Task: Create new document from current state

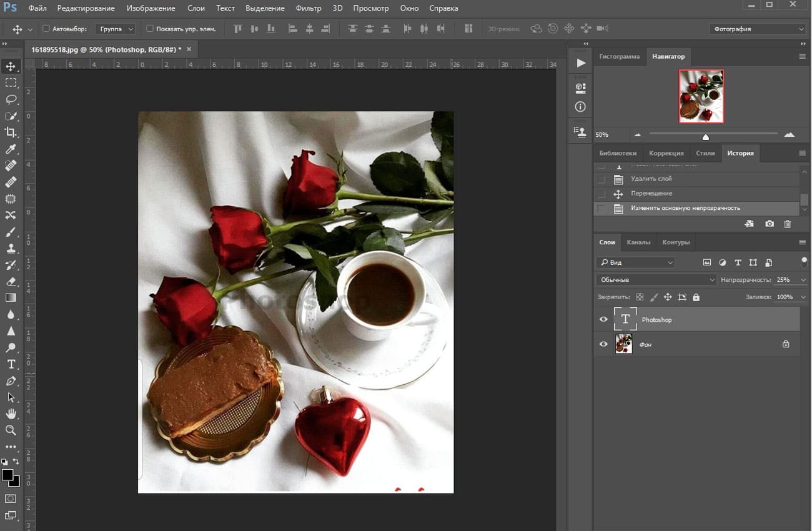Action: (749, 224)
